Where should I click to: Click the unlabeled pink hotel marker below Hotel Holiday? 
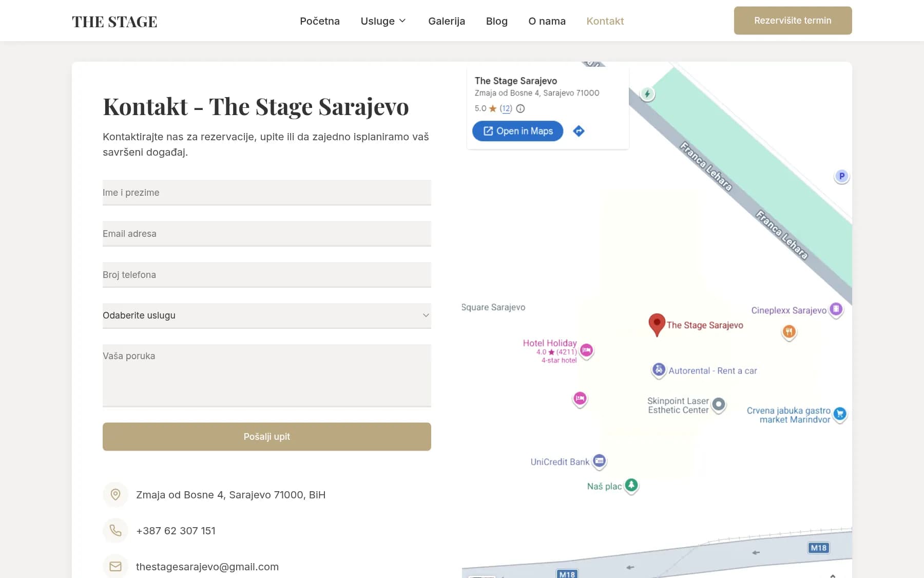click(580, 399)
